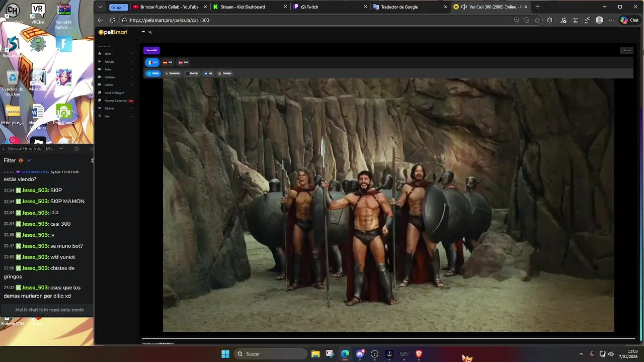Open Microsoft Edge from taskbar
Screen dimensions: 644x362
coord(345,354)
